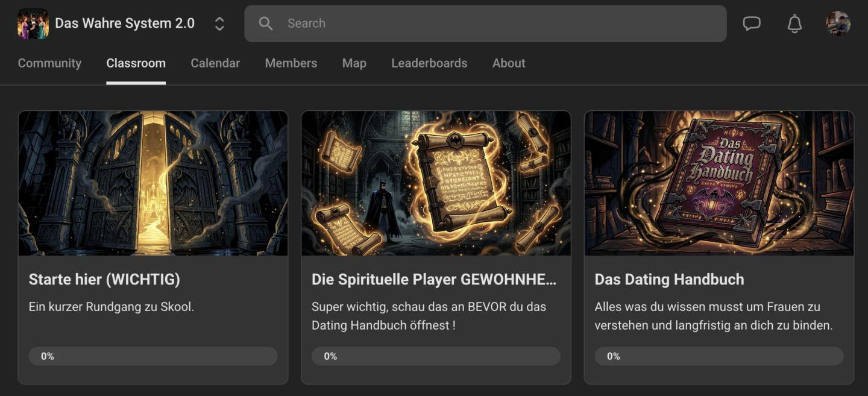Click the Starte hier 0% progress bar
Screen dimensions: 868x396
153,356
